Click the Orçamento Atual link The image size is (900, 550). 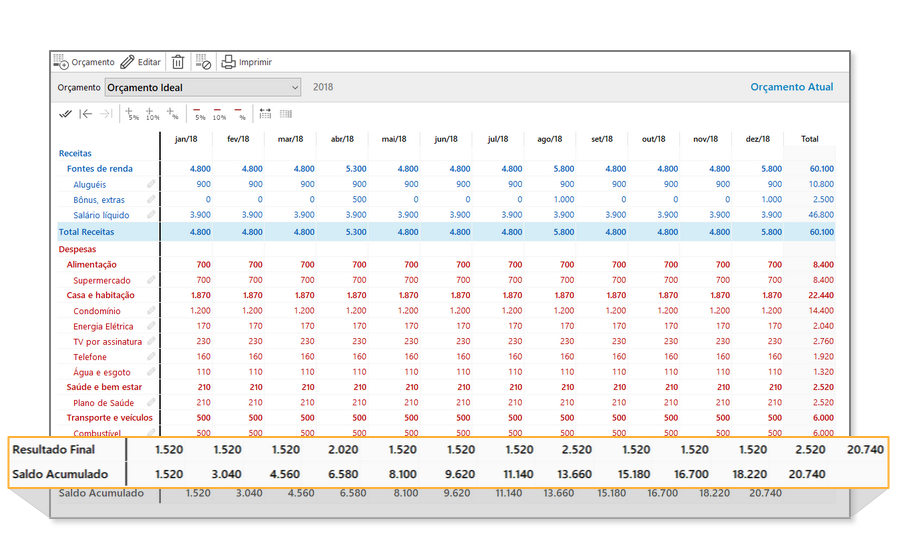[792, 87]
